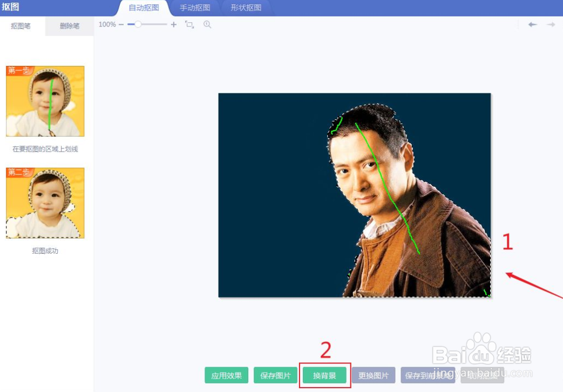Viewport: 563px width, 392px height.
Task: Open the 手动抠图 tab
Action: 195,8
